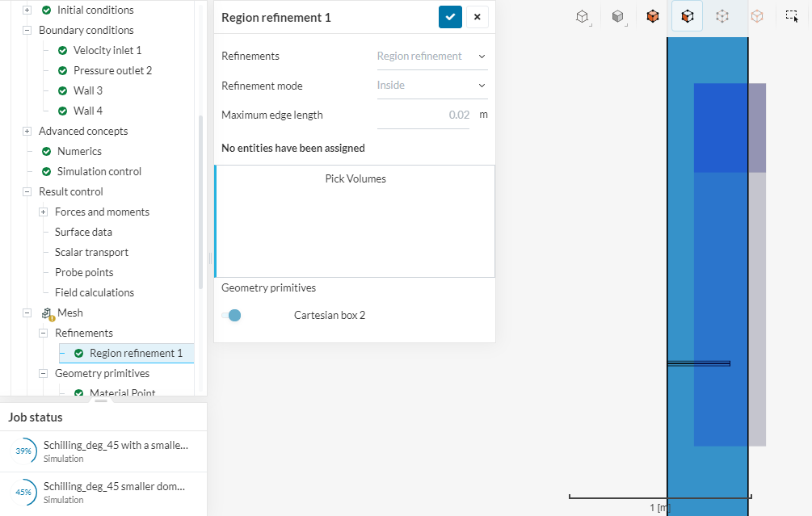The height and width of the screenshot is (516, 812).
Task: Activate node selection dotted cube icon
Action: (722, 16)
